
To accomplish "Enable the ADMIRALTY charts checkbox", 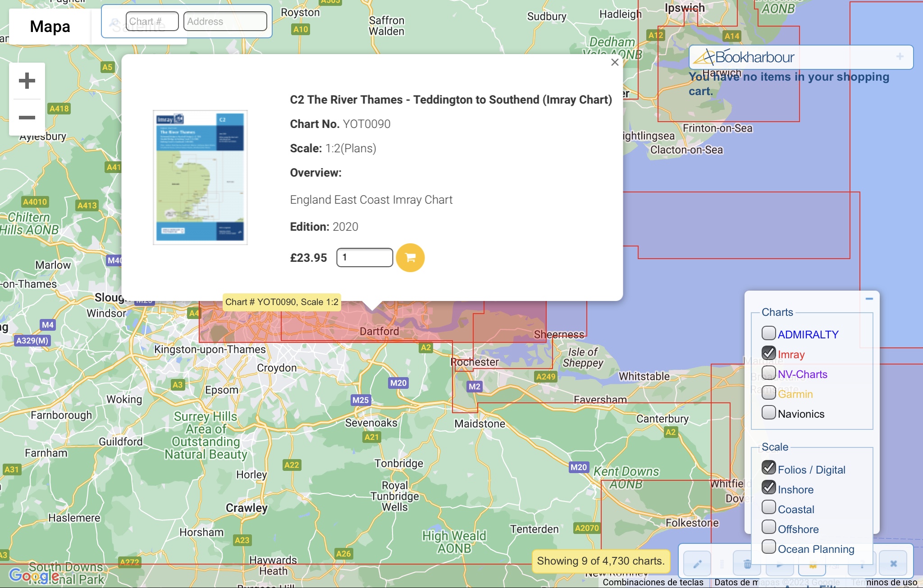I will (x=768, y=333).
